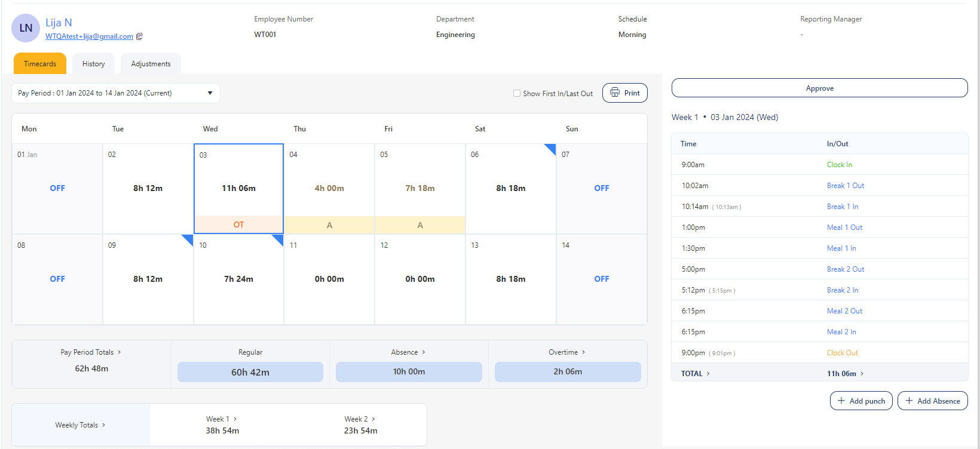Click the blue corner flag on Jan 06

coord(551,148)
